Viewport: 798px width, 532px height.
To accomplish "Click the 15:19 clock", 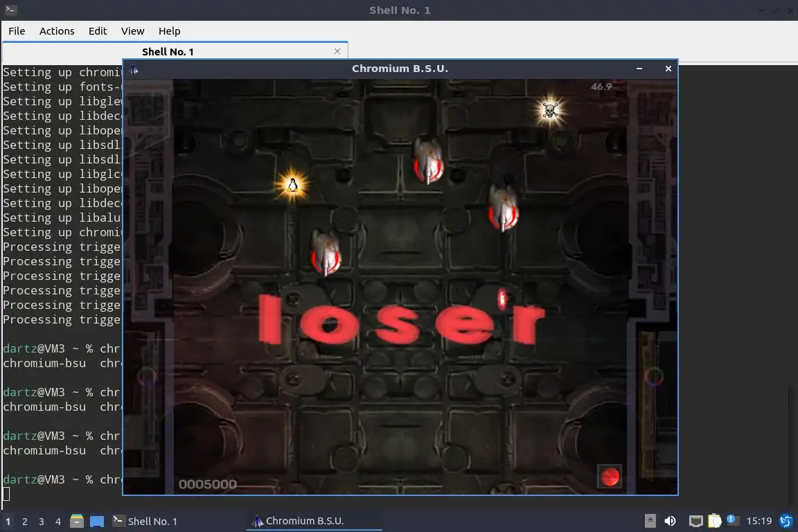I will click(759, 521).
